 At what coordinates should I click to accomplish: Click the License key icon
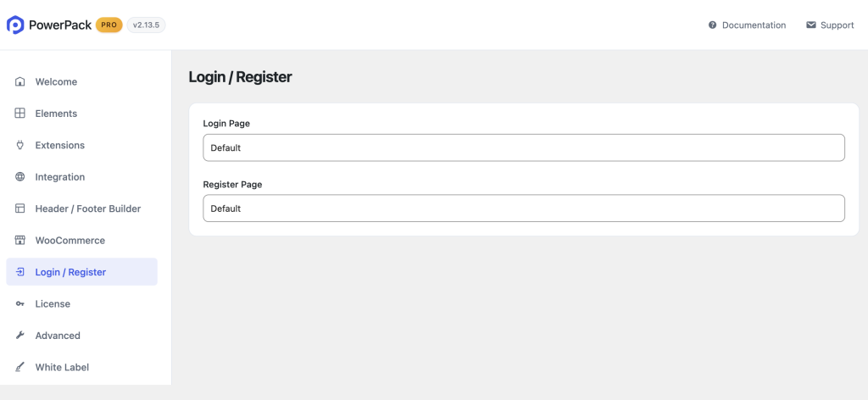20,303
